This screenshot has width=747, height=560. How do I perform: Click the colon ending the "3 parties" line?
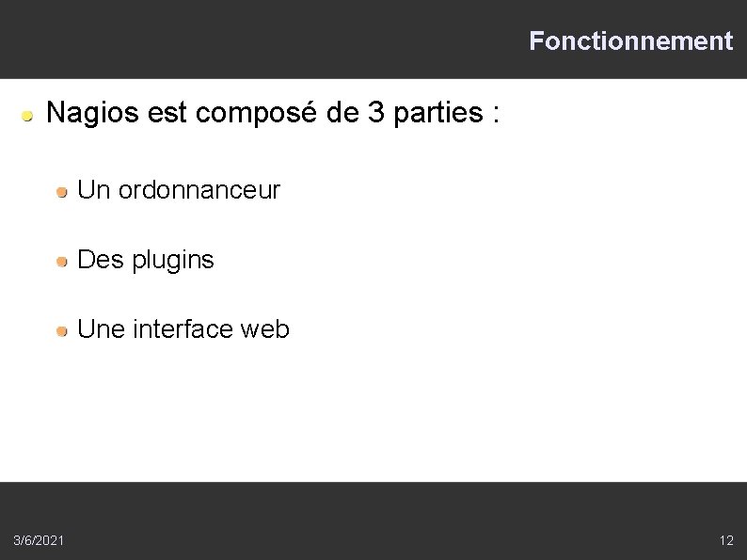(495, 116)
